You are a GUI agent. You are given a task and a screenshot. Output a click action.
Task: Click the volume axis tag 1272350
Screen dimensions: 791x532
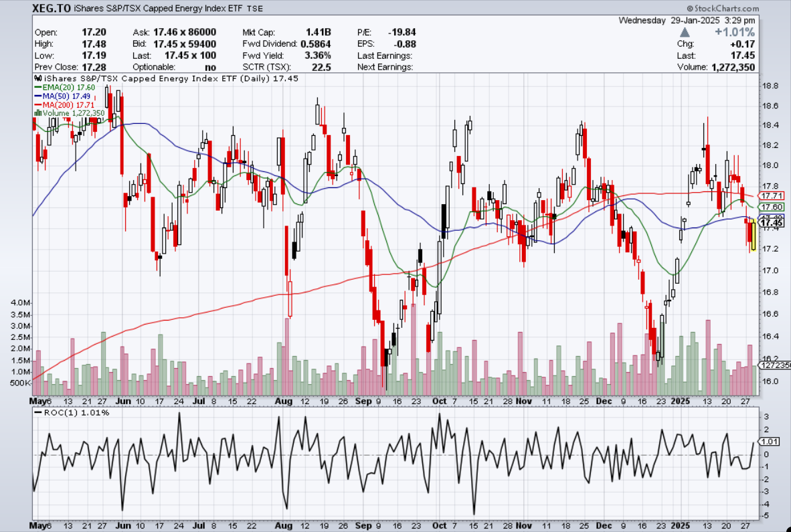tap(774, 365)
